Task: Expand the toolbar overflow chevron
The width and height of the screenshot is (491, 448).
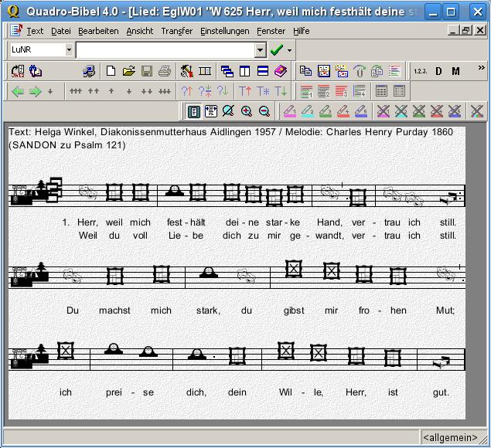Action: click(480, 69)
